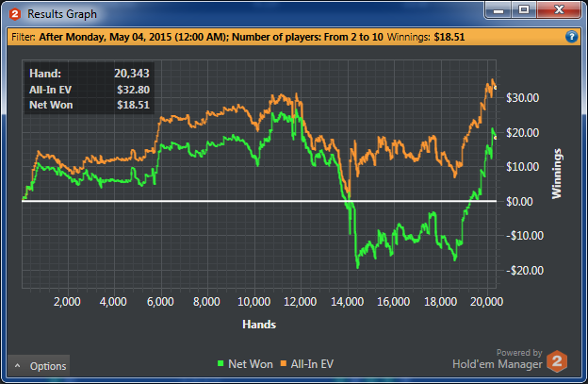588x384 pixels.
Task: Click the Hand 20,343 value in tooltip
Action: (x=132, y=74)
